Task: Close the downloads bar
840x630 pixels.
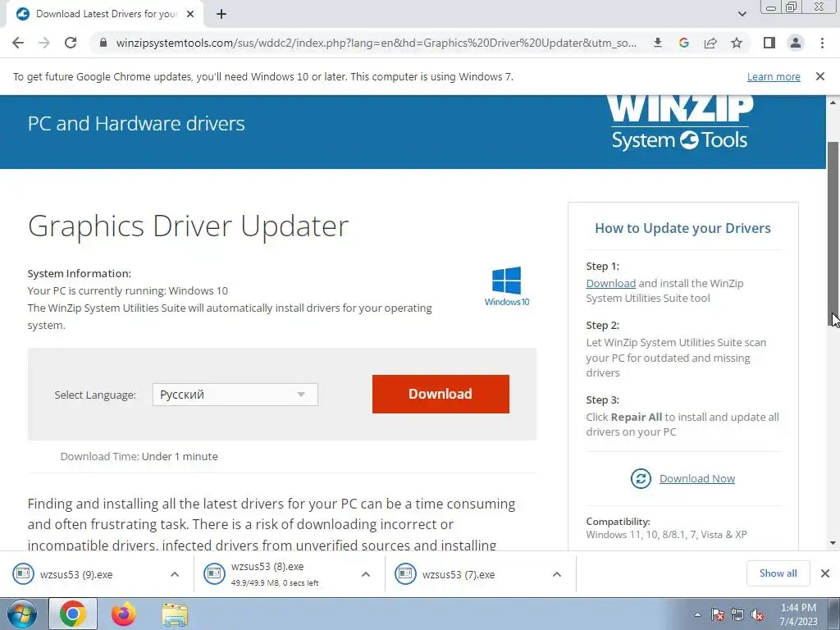Action: [x=825, y=573]
